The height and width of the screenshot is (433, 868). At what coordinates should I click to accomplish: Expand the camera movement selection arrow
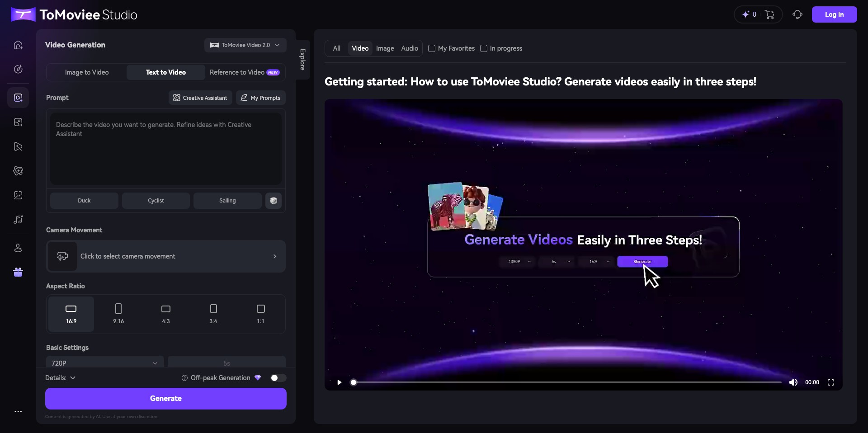274,256
